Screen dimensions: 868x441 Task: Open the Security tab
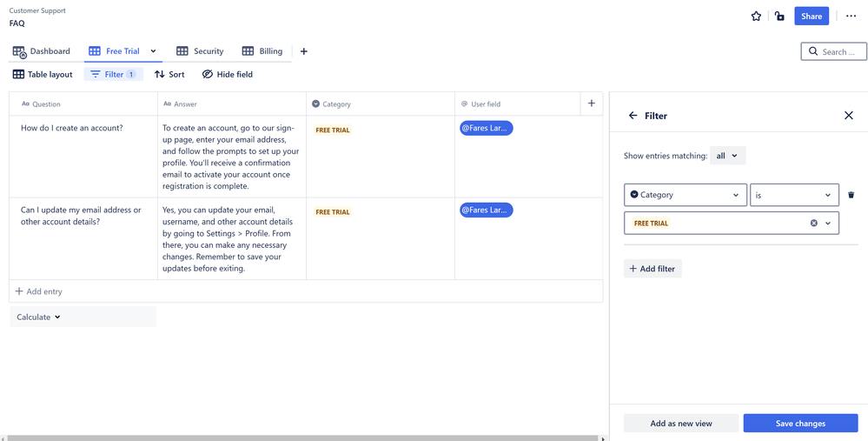[200, 51]
